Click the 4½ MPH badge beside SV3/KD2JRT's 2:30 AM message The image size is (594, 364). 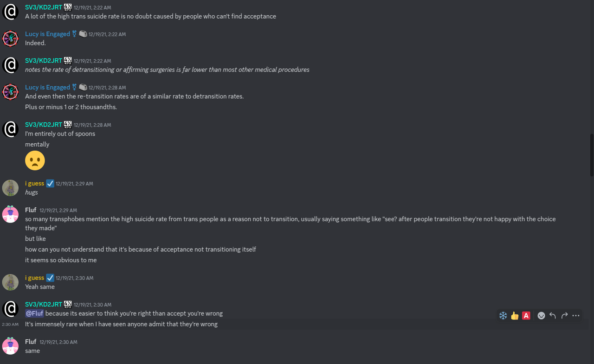pos(68,305)
